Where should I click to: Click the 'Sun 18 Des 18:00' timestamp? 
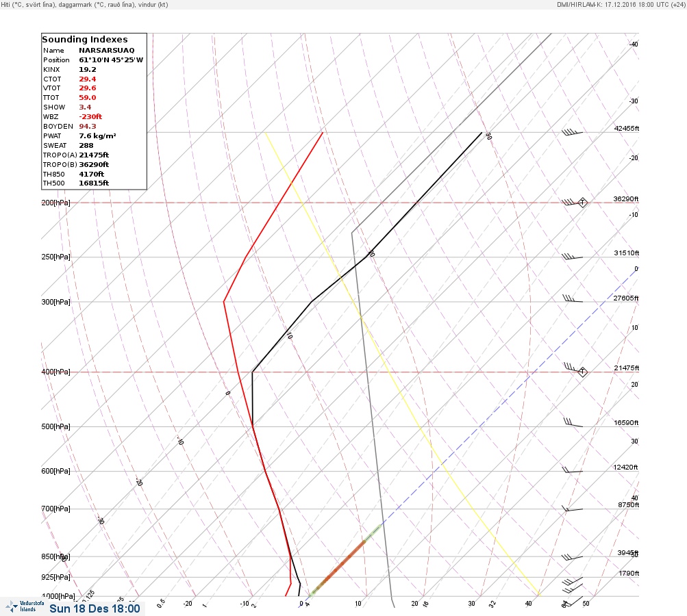[x=95, y=608]
